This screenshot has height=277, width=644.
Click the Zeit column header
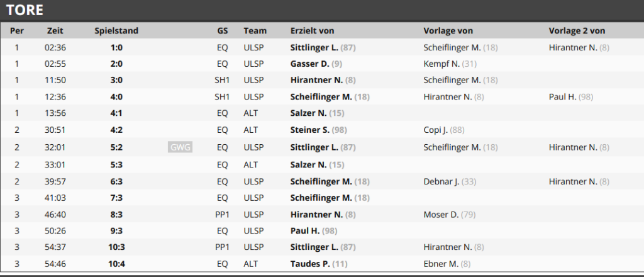tap(55, 31)
